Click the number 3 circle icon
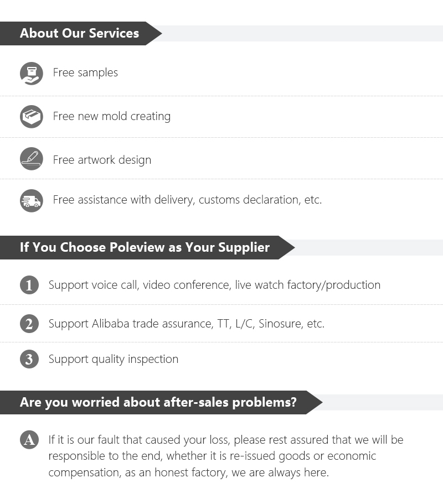Screen dimensions: 443x504 tap(29, 360)
